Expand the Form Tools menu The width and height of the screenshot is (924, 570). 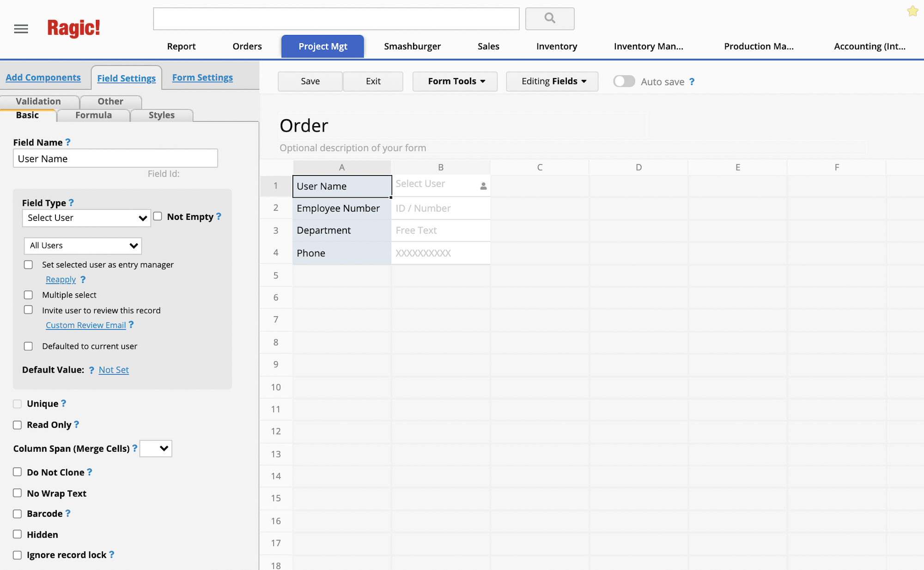(455, 81)
